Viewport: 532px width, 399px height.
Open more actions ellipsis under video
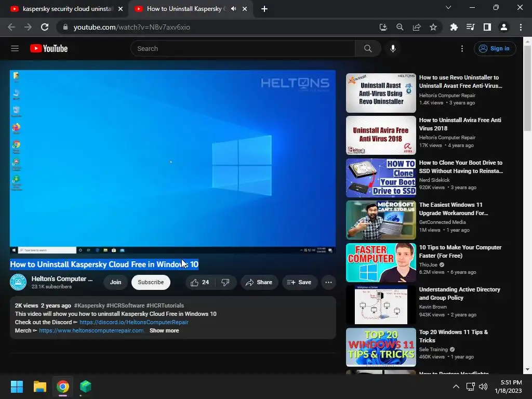click(x=328, y=282)
